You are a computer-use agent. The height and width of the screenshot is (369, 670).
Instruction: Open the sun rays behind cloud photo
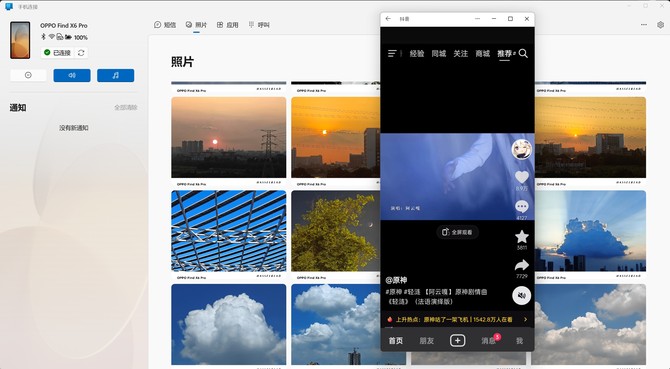click(590, 231)
